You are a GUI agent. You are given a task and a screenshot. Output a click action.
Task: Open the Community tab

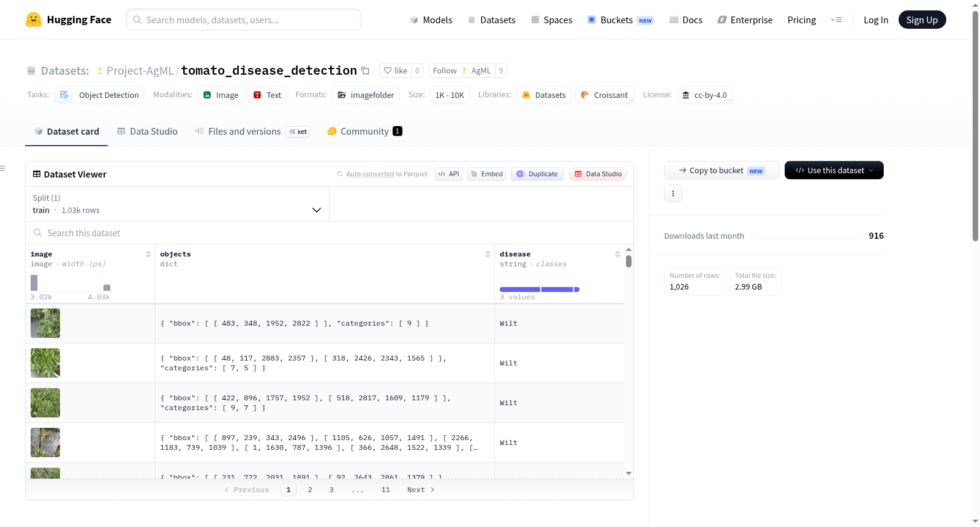[364, 132]
